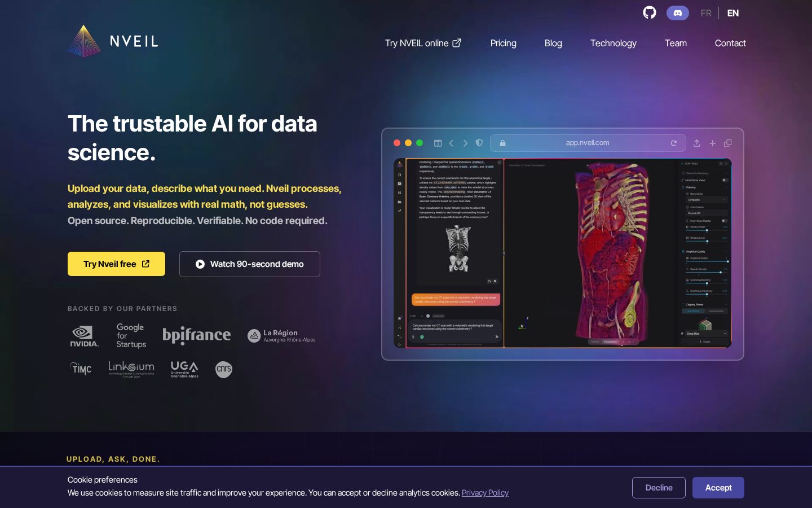Toggle Multi-Planar Views in the preview controls
This screenshot has width=812, height=508.
725,180
